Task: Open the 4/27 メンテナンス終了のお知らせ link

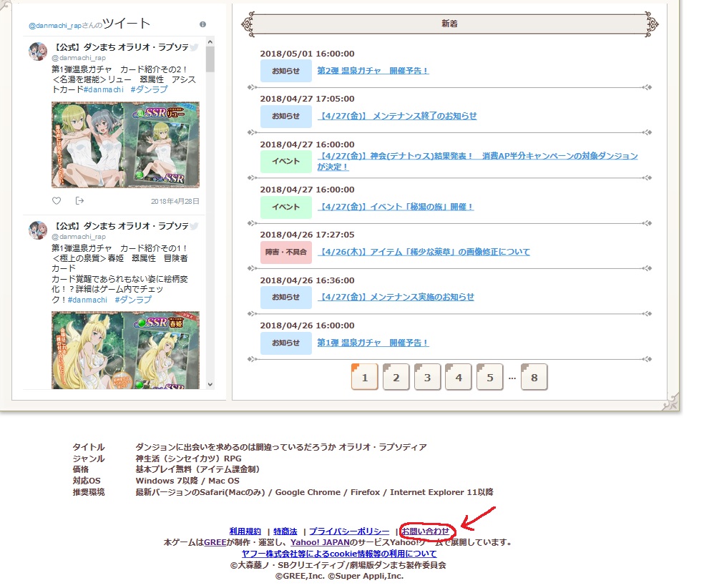Action: (397, 116)
